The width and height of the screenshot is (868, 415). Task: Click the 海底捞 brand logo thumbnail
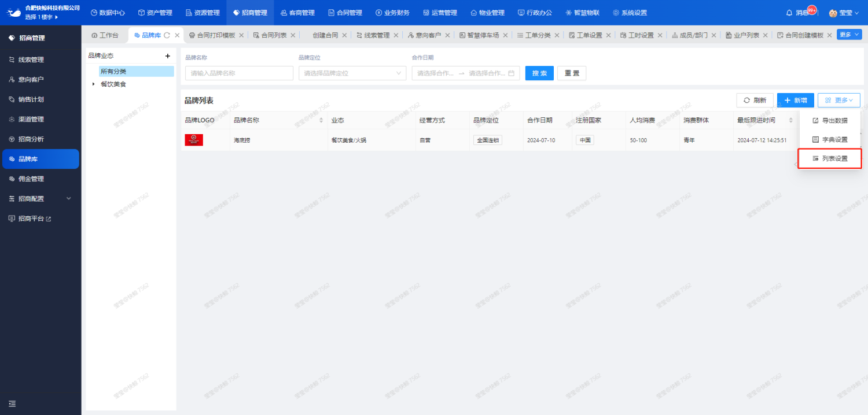pos(194,140)
